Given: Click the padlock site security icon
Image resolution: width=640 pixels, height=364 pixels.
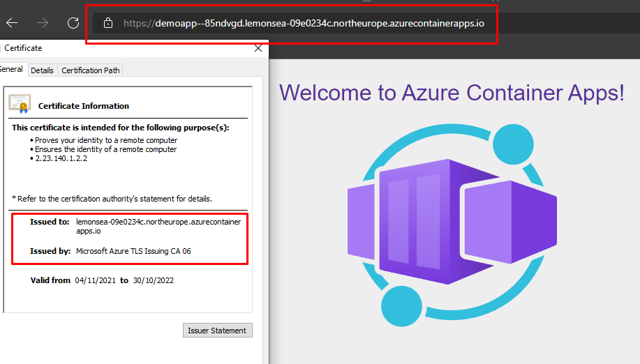Looking at the screenshot, I should coord(107,23).
